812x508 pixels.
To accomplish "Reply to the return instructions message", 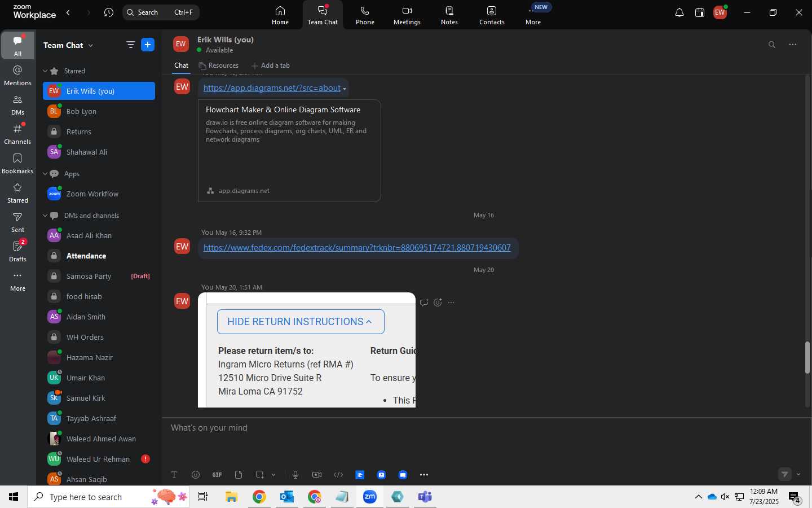I will 424,303.
